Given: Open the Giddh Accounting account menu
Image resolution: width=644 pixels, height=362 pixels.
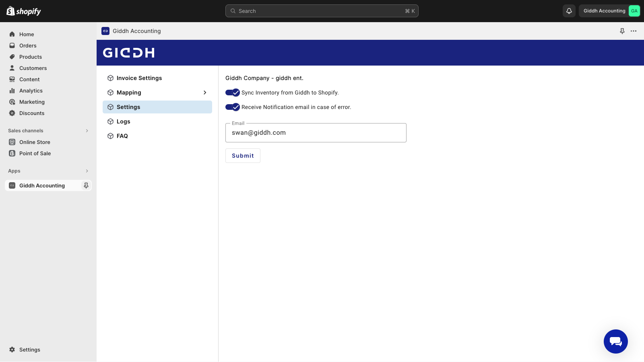Looking at the screenshot, I should tap(609, 11).
